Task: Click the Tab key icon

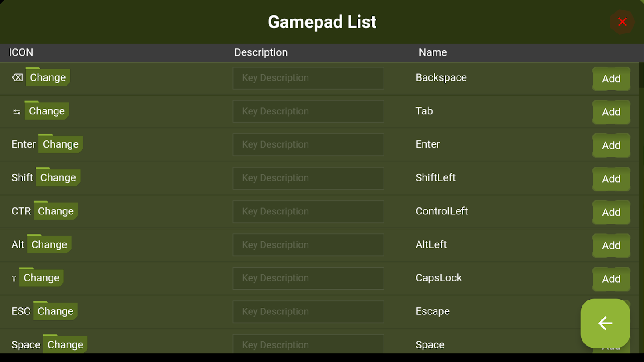Action: tap(17, 112)
